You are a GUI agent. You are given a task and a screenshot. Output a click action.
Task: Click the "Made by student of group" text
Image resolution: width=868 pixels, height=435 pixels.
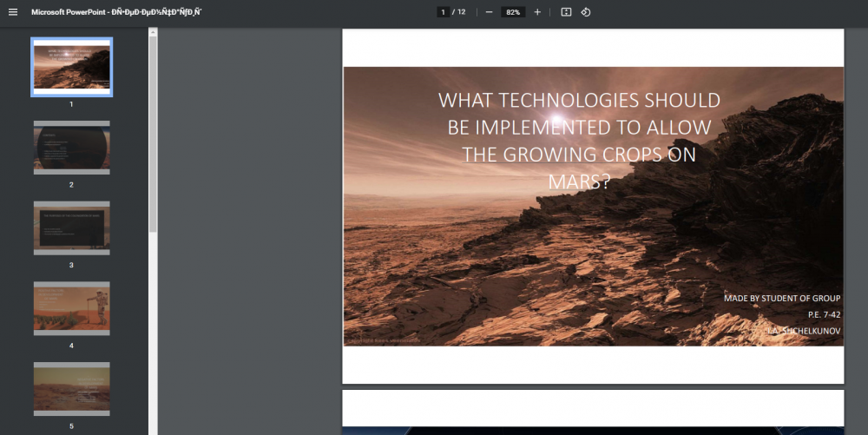[781, 299]
